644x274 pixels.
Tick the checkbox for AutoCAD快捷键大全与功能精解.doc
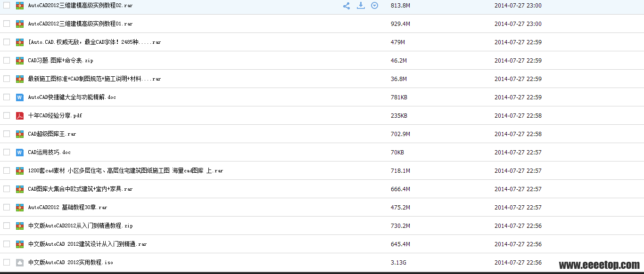click(x=7, y=97)
